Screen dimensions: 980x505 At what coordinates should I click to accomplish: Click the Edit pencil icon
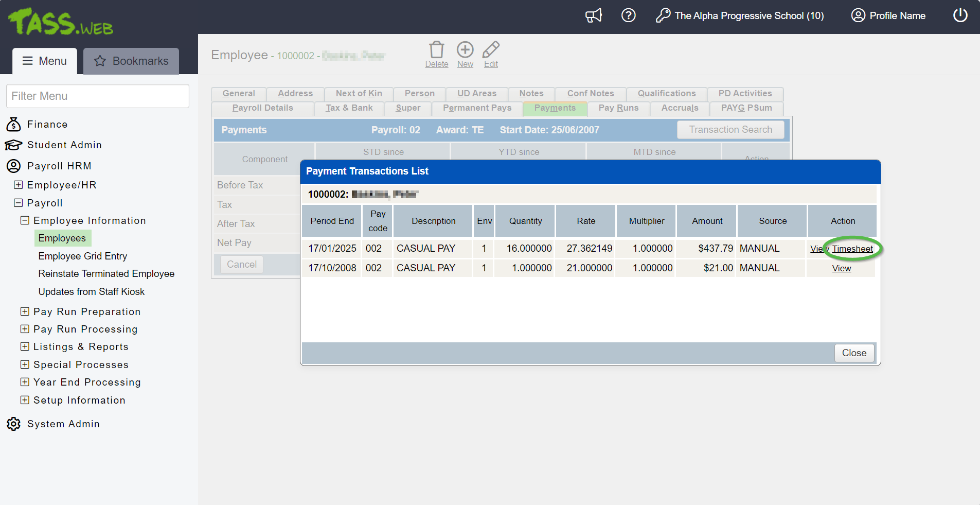coord(491,50)
